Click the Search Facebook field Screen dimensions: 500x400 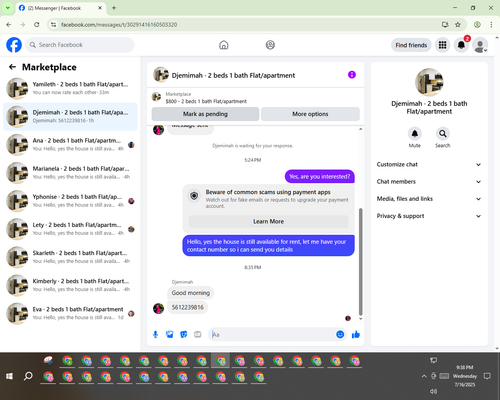tap(80, 45)
